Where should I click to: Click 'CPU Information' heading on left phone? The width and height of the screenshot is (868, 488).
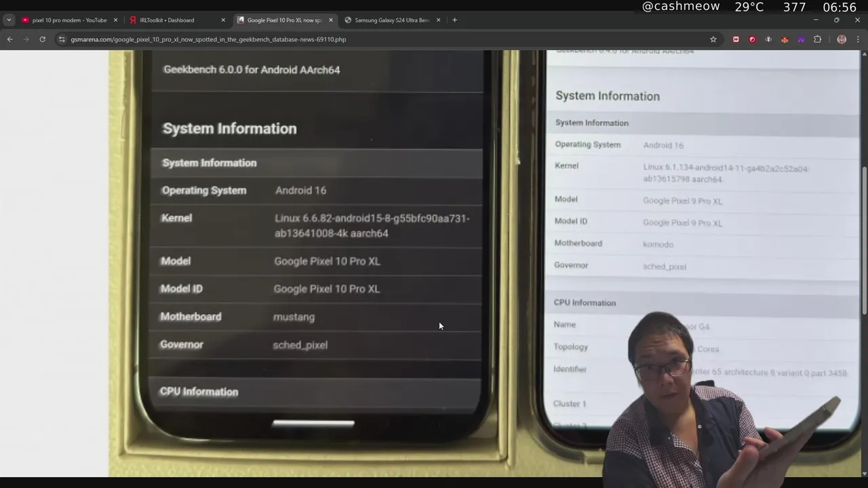pyautogui.click(x=199, y=392)
